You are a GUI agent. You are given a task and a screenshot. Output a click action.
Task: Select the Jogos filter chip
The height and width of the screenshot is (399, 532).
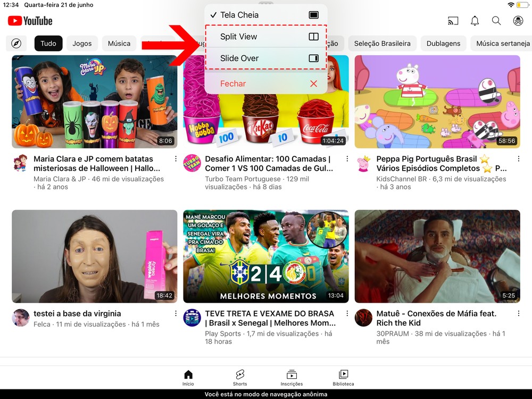click(x=82, y=44)
